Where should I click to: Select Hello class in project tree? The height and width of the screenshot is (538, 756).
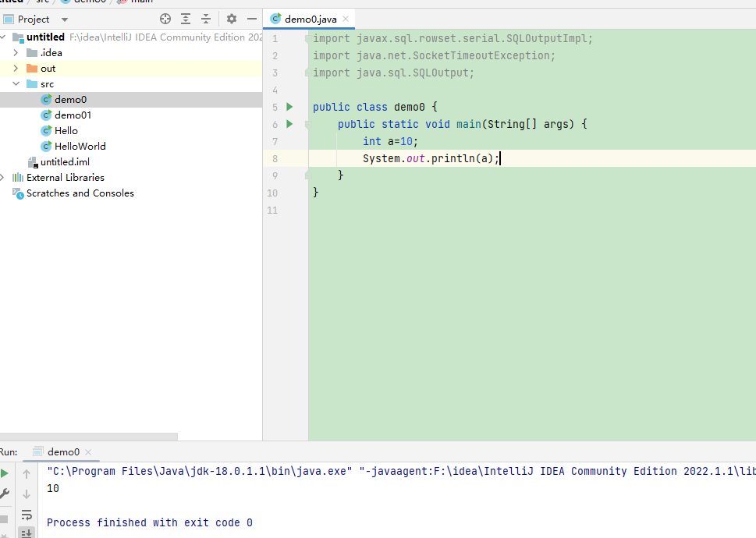[66, 130]
